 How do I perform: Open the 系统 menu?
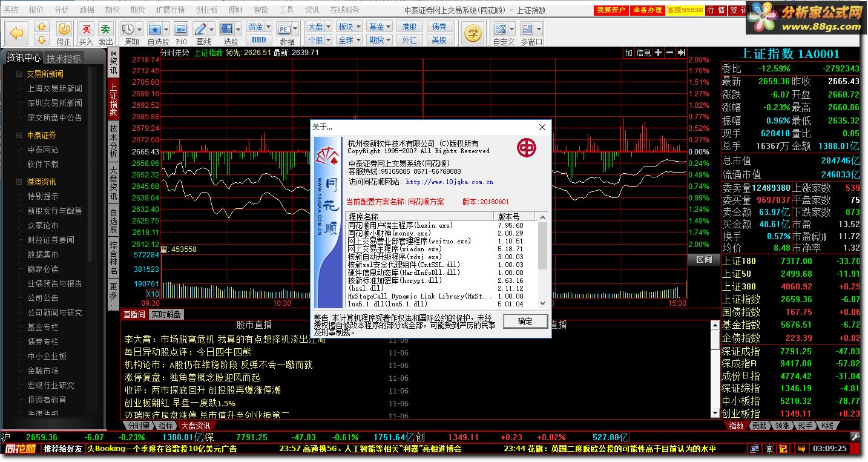(x=11, y=10)
